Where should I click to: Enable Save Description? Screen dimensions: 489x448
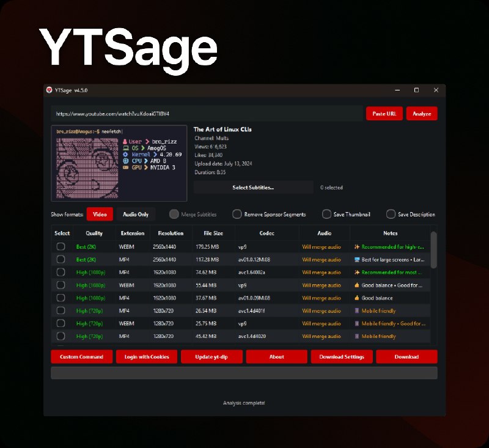coord(391,215)
